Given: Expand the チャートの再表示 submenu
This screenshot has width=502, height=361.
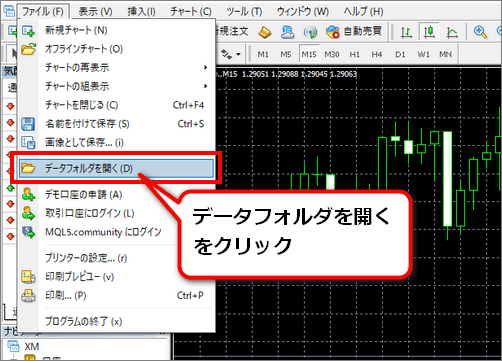Looking at the screenshot, I should pos(117,68).
